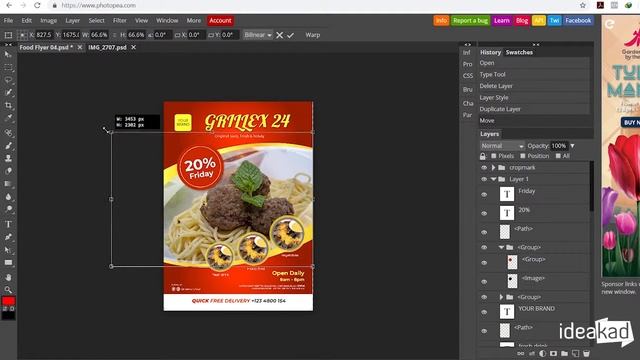Toggle lock Position checkbox

[523, 156]
